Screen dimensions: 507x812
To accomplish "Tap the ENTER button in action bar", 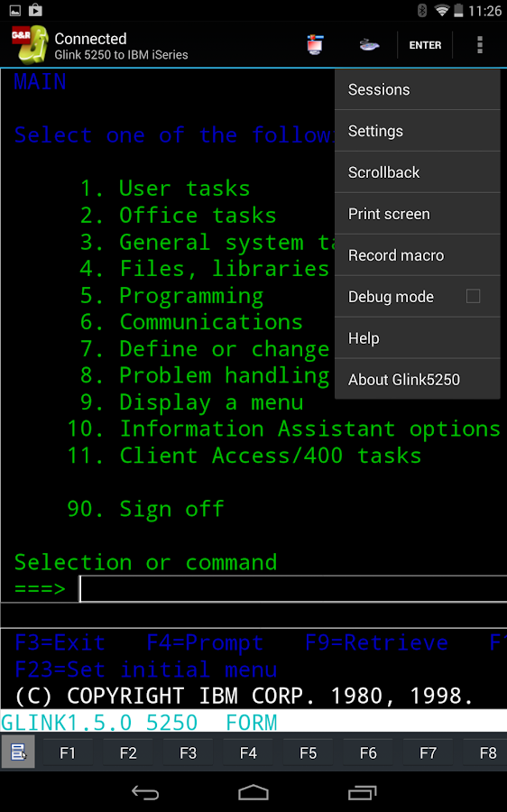I will point(425,45).
